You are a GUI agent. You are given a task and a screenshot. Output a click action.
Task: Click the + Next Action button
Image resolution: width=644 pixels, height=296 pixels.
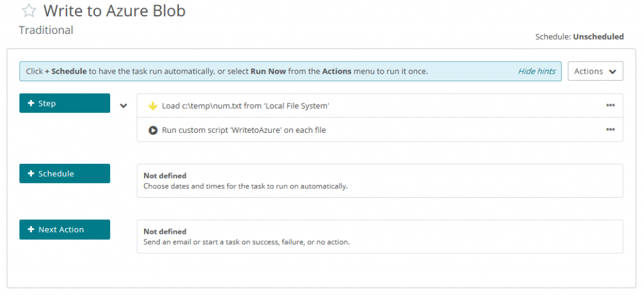(65, 230)
